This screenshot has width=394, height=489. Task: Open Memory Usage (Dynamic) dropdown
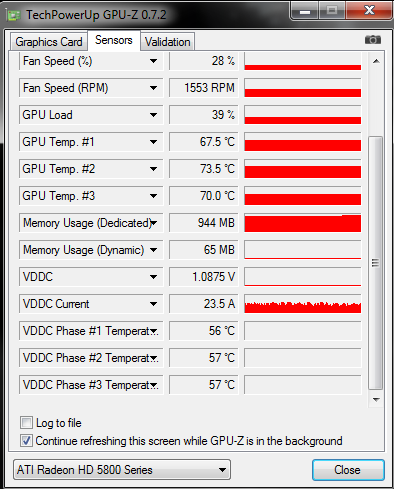pyautogui.click(x=153, y=250)
